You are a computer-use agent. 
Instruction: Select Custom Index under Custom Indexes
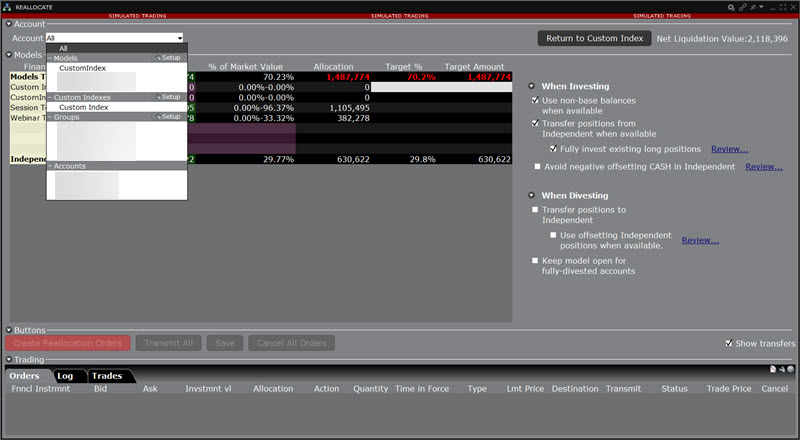(x=84, y=107)
